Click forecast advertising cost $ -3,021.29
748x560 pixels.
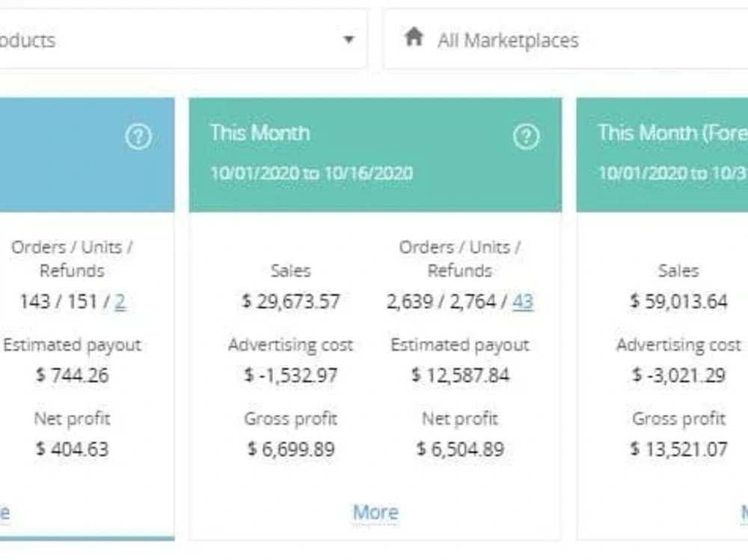678,375
